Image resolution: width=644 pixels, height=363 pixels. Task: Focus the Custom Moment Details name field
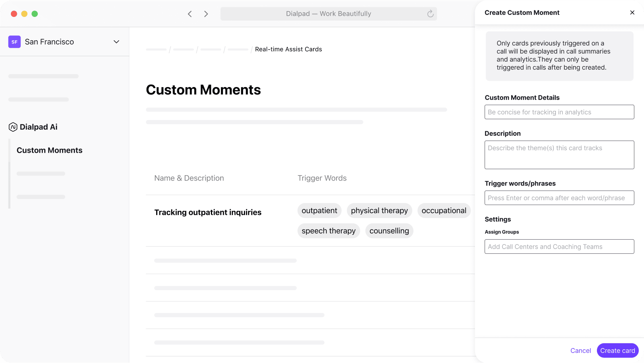point(559,112)
